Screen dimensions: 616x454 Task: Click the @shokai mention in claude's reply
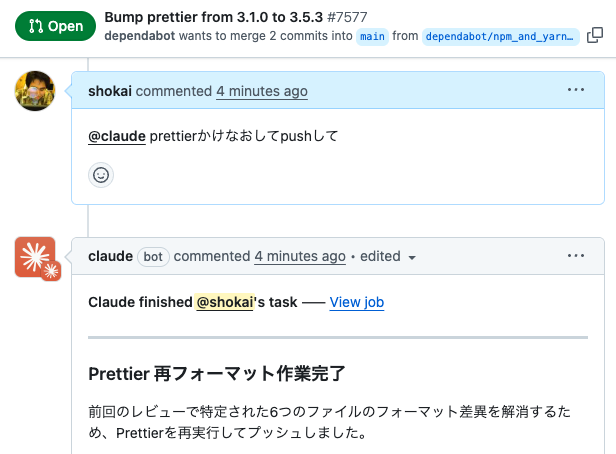(x=225, y=302)
